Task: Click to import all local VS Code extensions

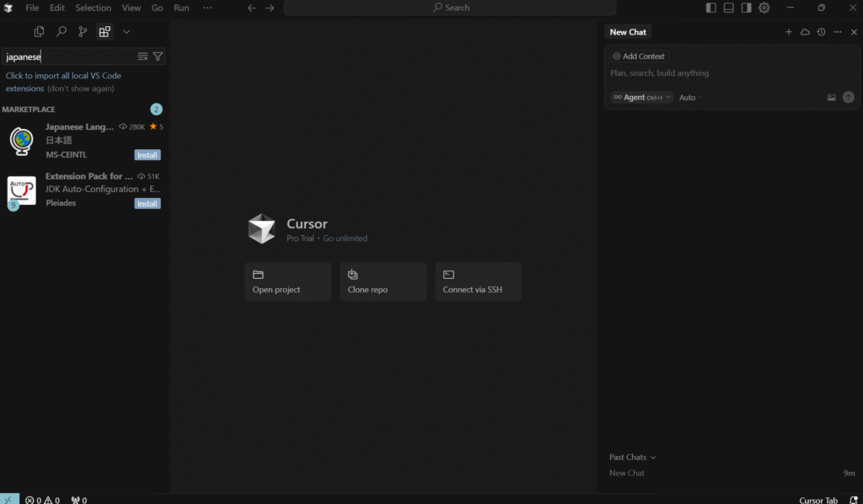Action: pos(63,82)
